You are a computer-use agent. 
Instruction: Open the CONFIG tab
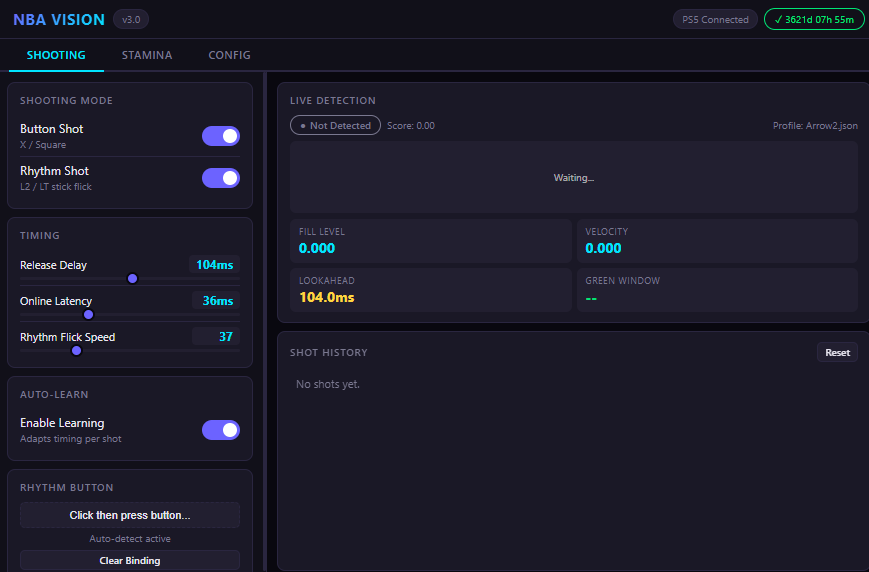[x=229, y=55]
